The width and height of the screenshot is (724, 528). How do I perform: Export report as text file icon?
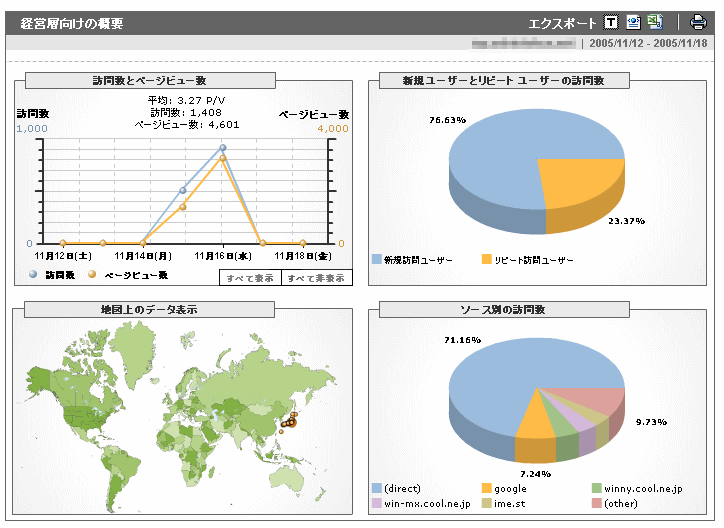[x=611, y=22]
